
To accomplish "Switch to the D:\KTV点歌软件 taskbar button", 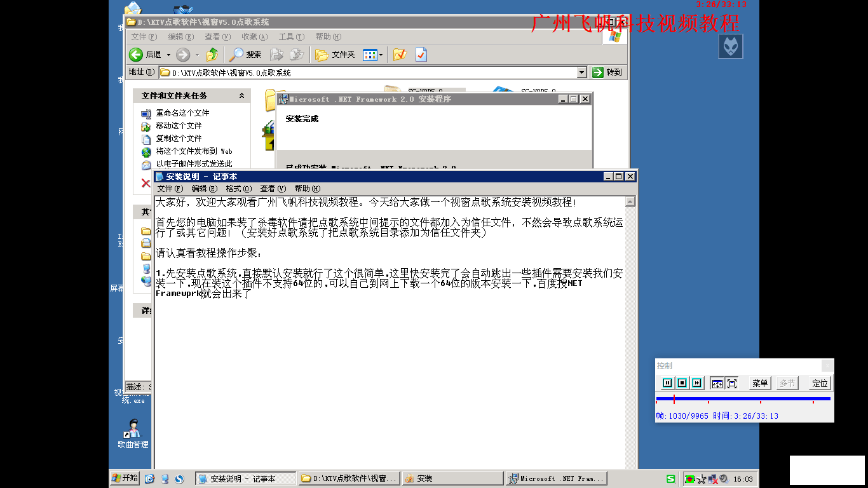I will click(349, 478).
